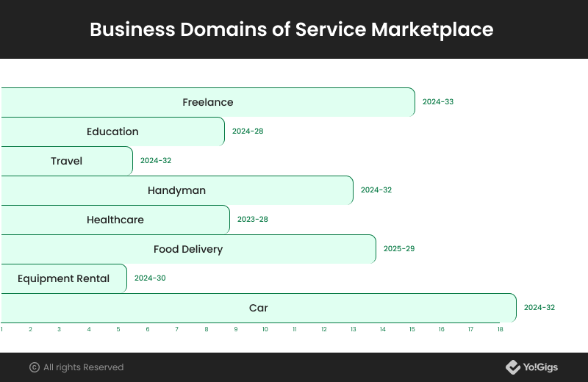The image size is (588, 382).
Task: Click the 2024-32 label beside Travel
Action: (156, 160)
